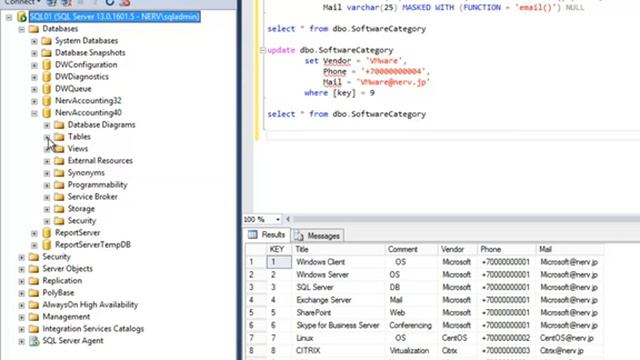The height and width of the screenshot is (360, 640).
Task: Click the 'Conferencing' comment cell
Action: [x=410, y=325]
